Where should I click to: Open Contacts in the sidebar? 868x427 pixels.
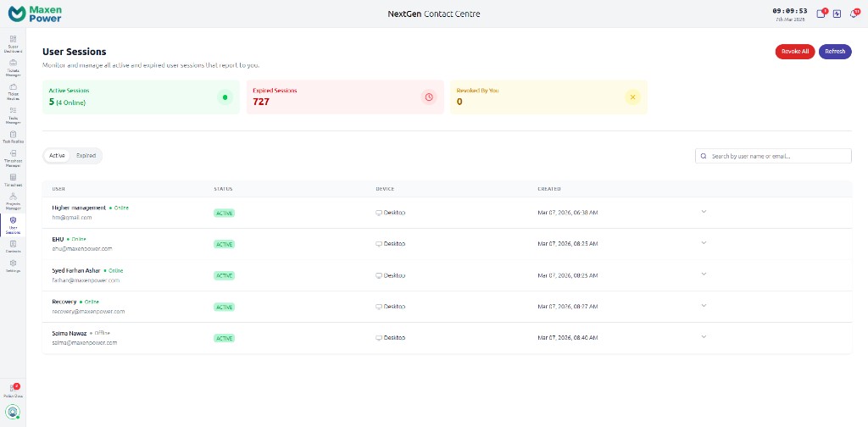[x=13, y=247]
